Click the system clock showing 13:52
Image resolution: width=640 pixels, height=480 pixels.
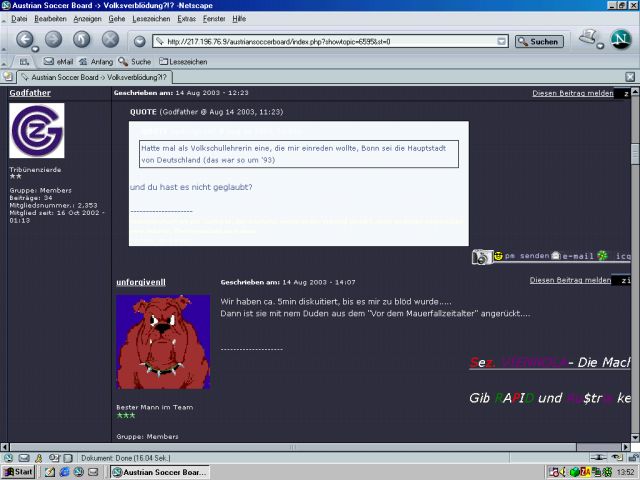[626, 473]
